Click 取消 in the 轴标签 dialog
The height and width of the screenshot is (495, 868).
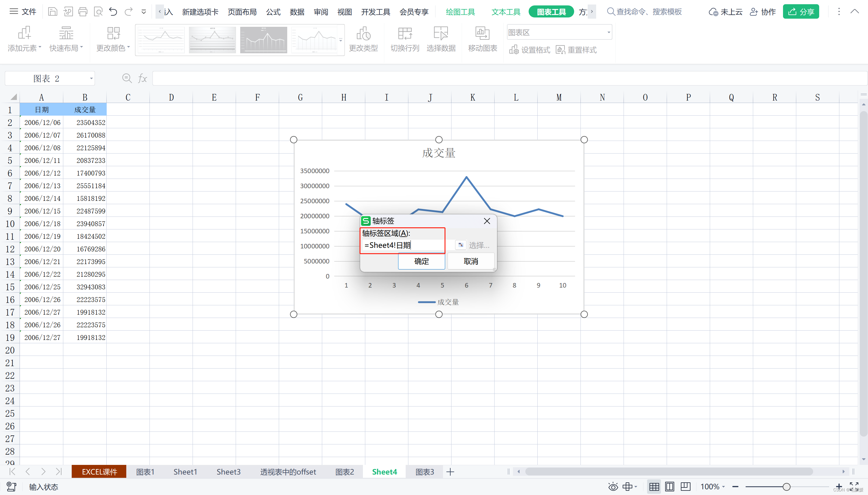(470, 261)
